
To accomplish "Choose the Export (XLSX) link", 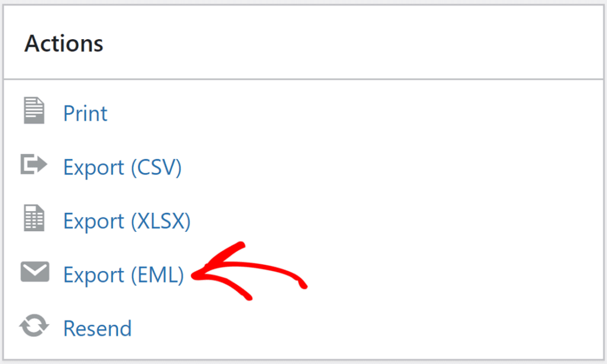I will [x=127, y=221].
